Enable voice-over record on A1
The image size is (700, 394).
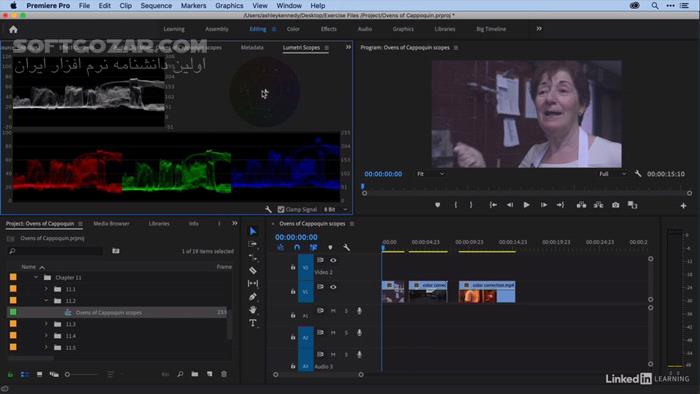[359, 311]
